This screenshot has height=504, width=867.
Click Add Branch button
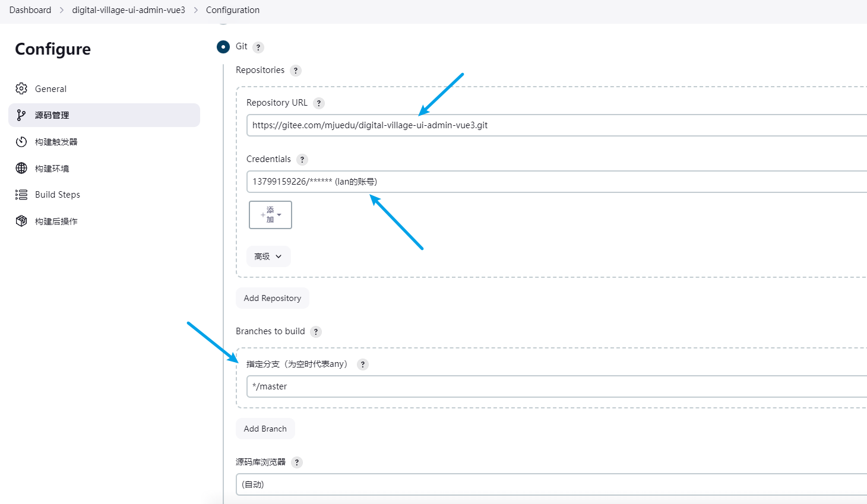(265, 429)
